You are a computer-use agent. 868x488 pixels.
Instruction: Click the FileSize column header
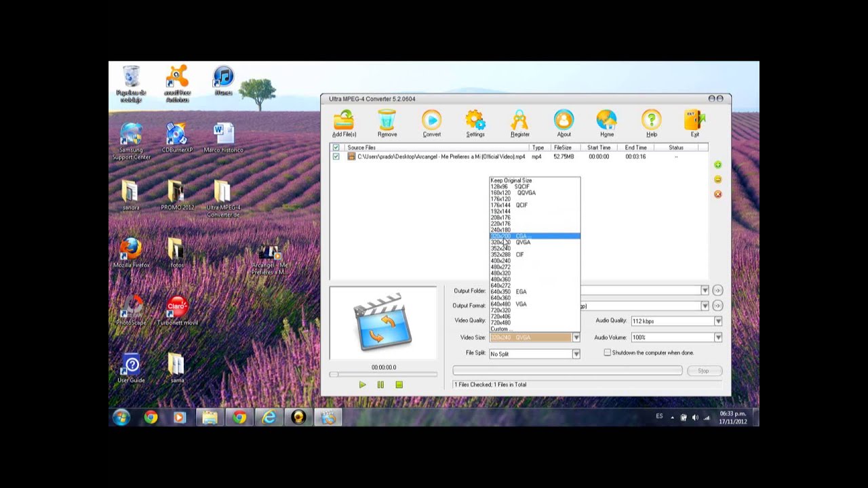(x=563, y=147)
